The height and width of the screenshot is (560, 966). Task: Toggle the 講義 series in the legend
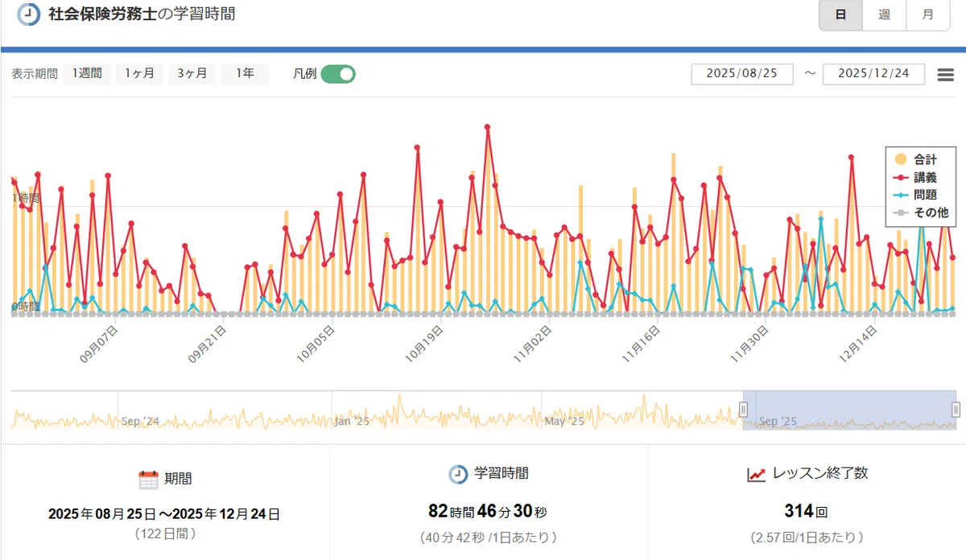pos(916,178)
